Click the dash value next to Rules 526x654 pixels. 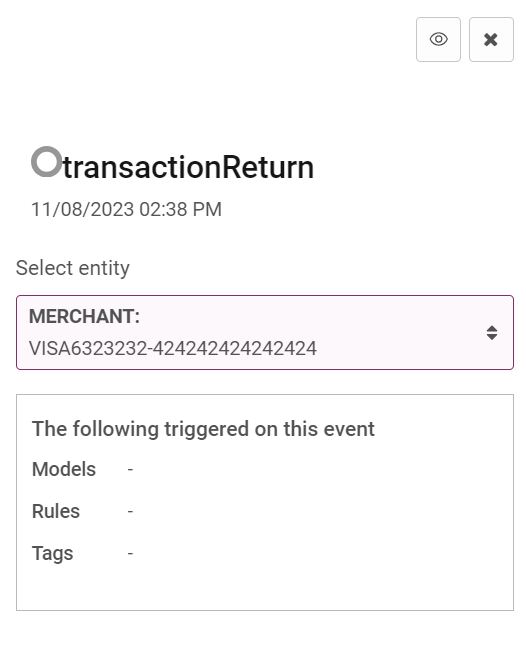pyautogui.click(x=130, y=511)
